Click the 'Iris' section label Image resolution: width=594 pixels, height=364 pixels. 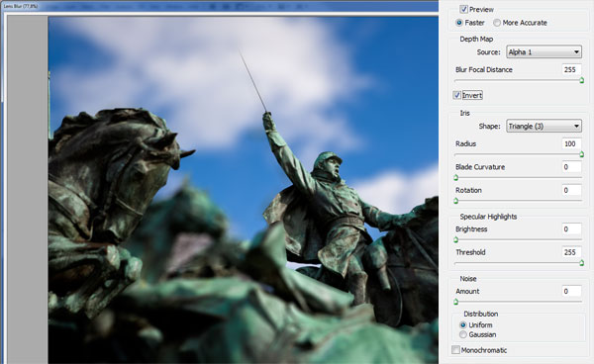point(465,113)
